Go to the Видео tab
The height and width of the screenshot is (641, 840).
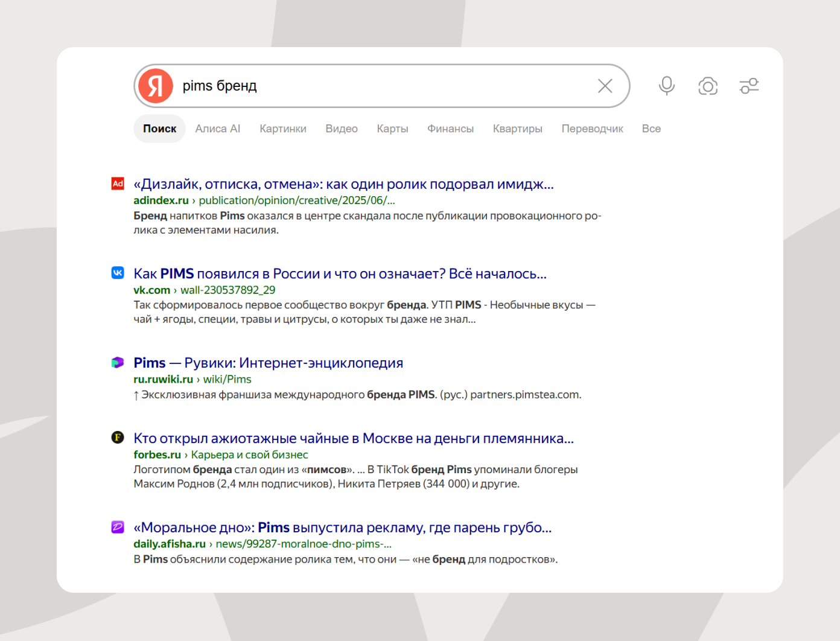[x=342, y=129]
